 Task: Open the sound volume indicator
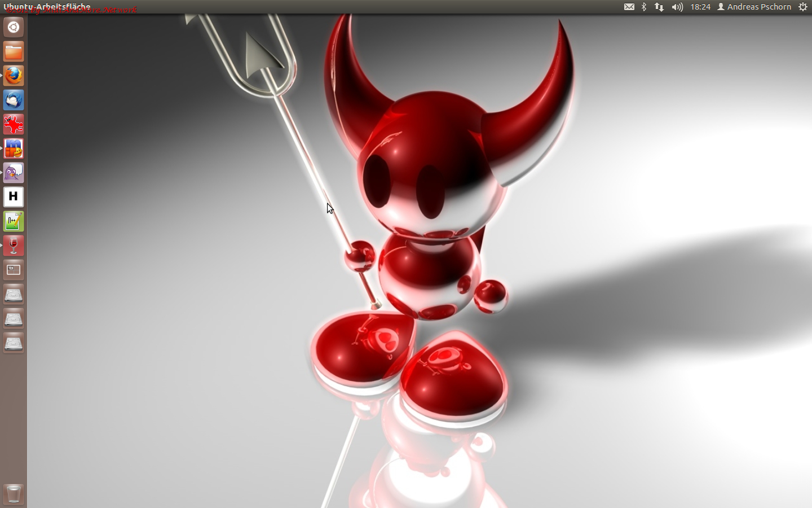[677, 7]
